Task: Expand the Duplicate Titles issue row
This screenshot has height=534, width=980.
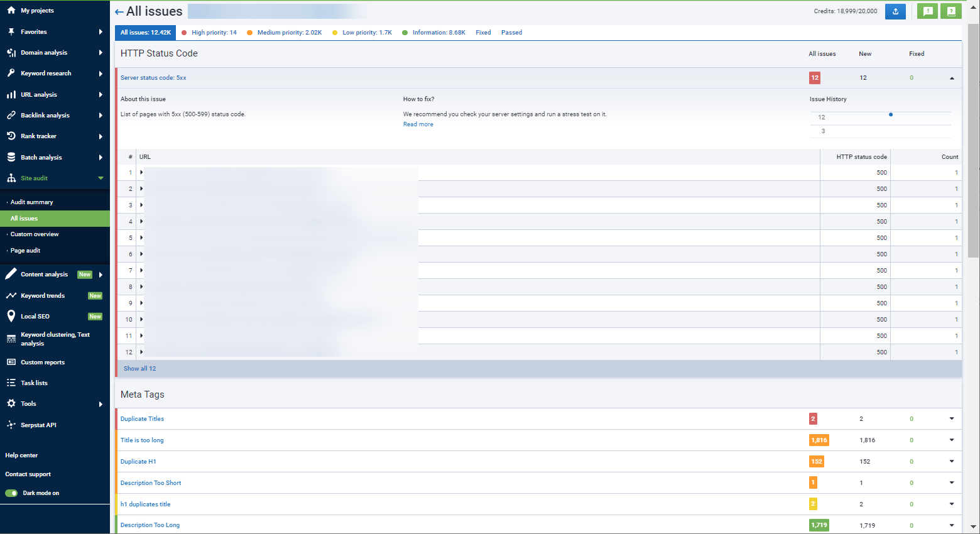Action: 952,418
